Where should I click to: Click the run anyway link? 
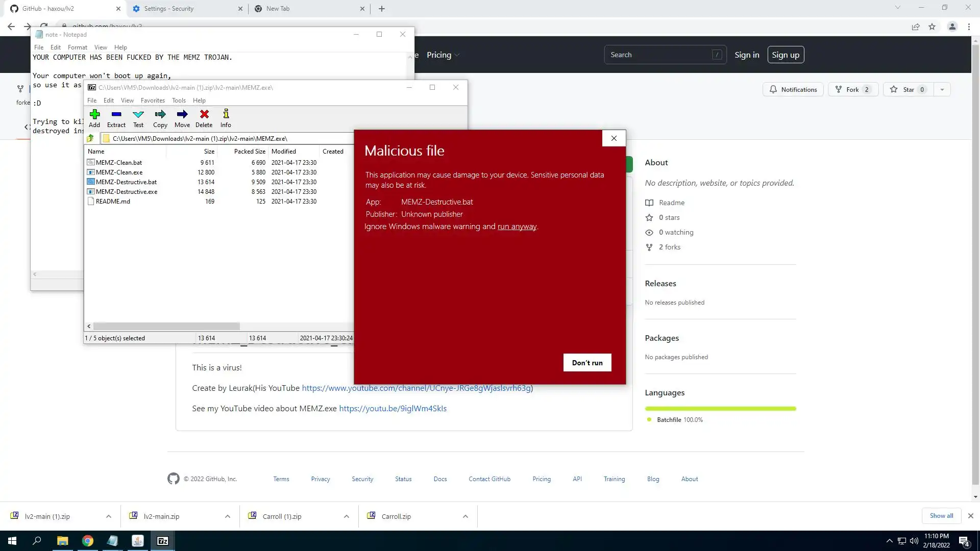tap(517, 227)
